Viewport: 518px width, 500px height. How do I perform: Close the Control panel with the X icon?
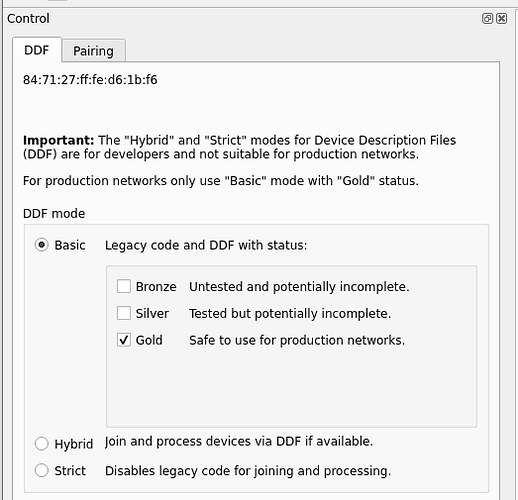point(502,18)
